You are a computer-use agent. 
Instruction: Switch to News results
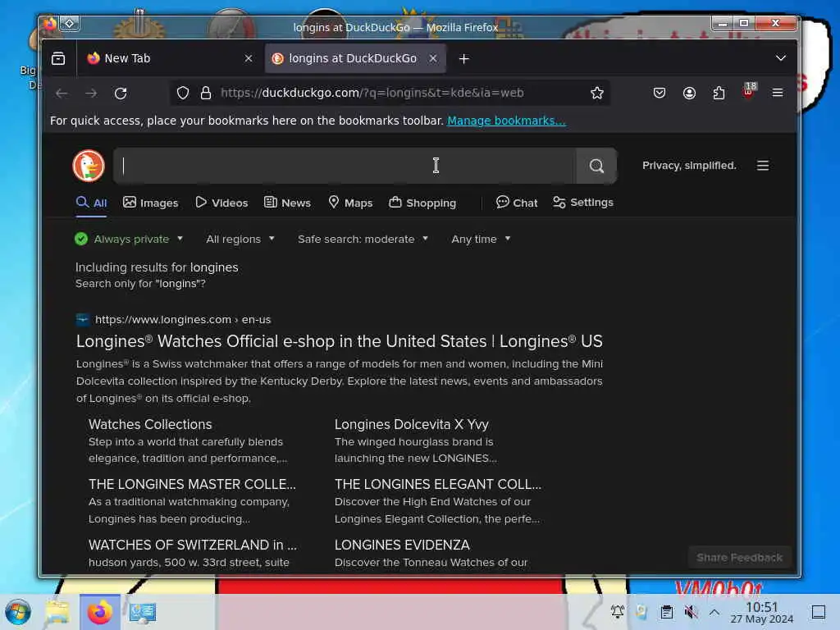tap(288, 203)
